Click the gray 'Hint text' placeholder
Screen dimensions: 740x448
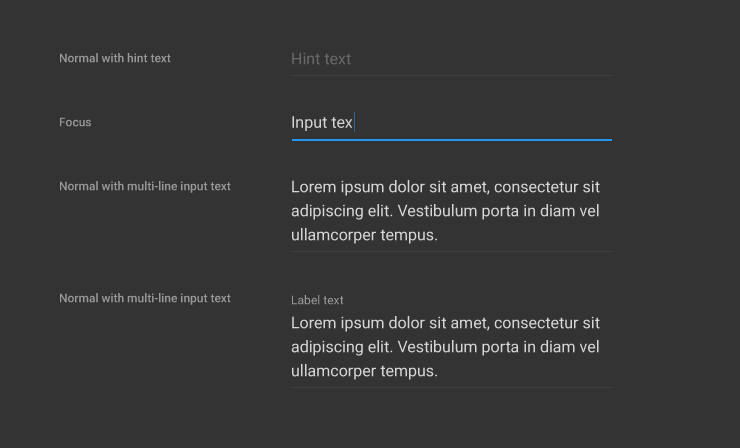[321, 59]
